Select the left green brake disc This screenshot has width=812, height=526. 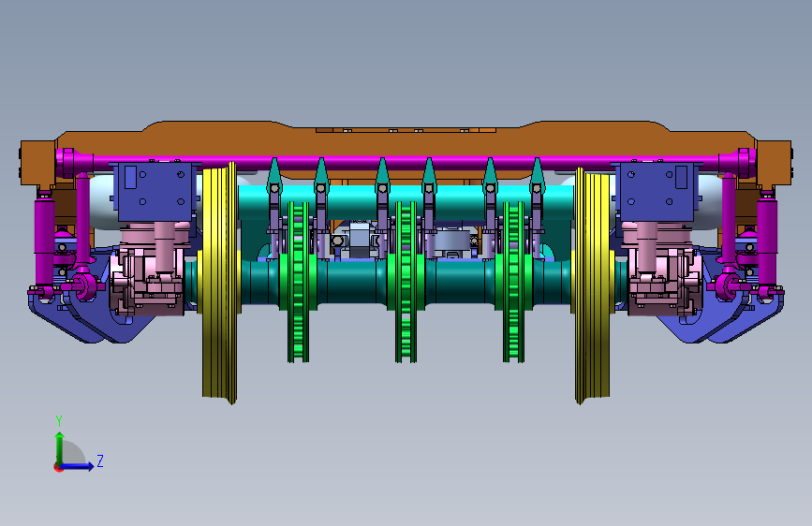298,282
